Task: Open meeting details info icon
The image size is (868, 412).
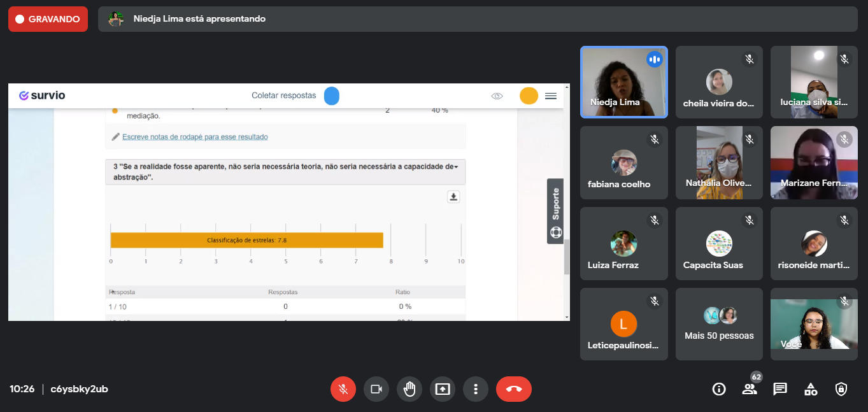Action: pos(719,389)
